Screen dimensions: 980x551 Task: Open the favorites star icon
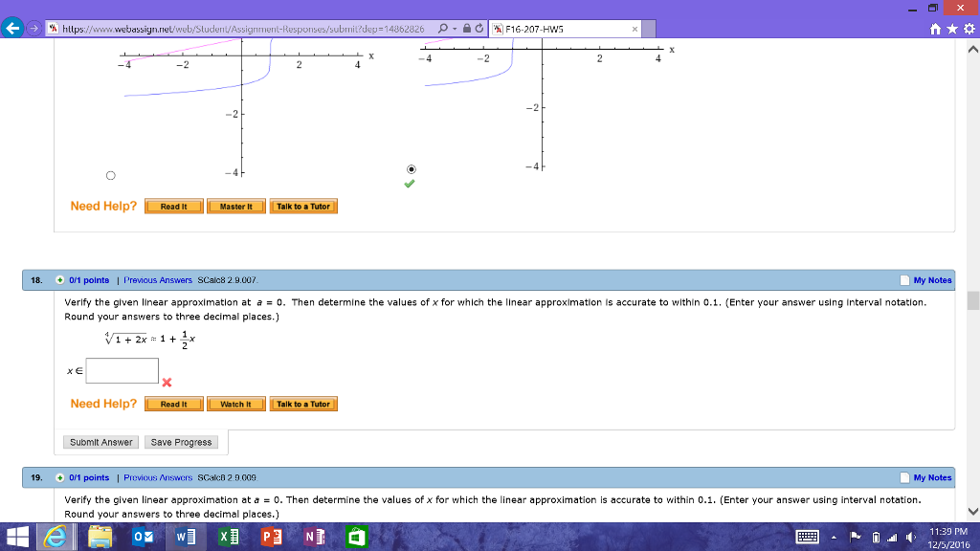tap(950, 30)
